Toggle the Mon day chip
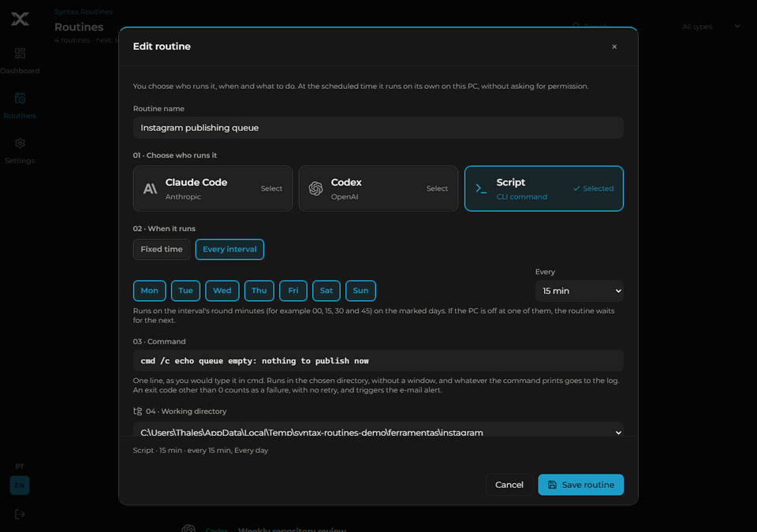 [x=150, y=291]
